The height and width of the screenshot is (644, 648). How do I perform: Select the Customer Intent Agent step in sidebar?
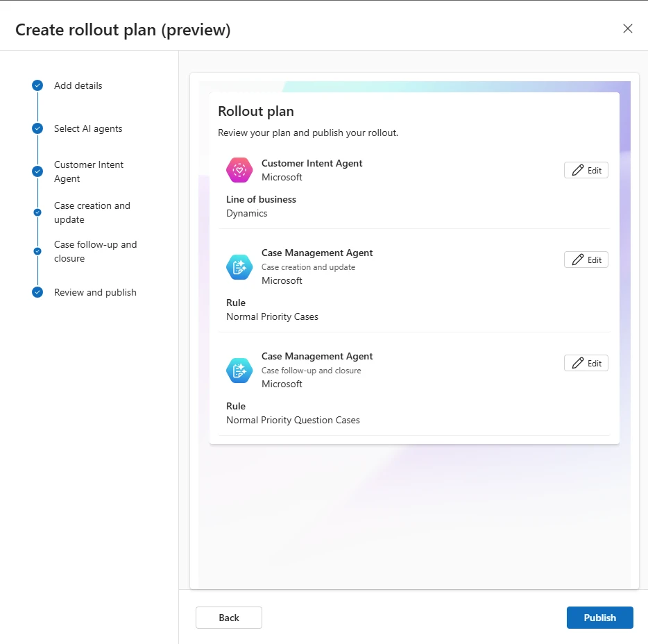(x=89, y=171)
